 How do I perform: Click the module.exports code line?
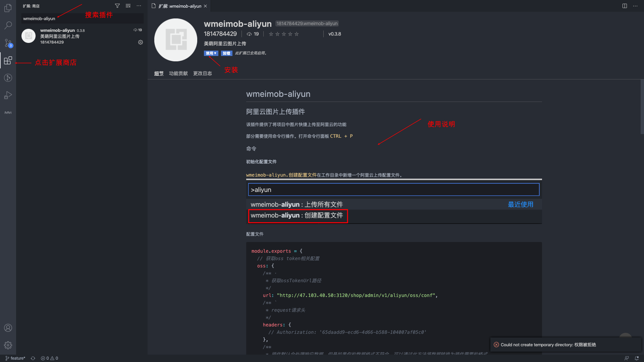click(x=277, y=251)
